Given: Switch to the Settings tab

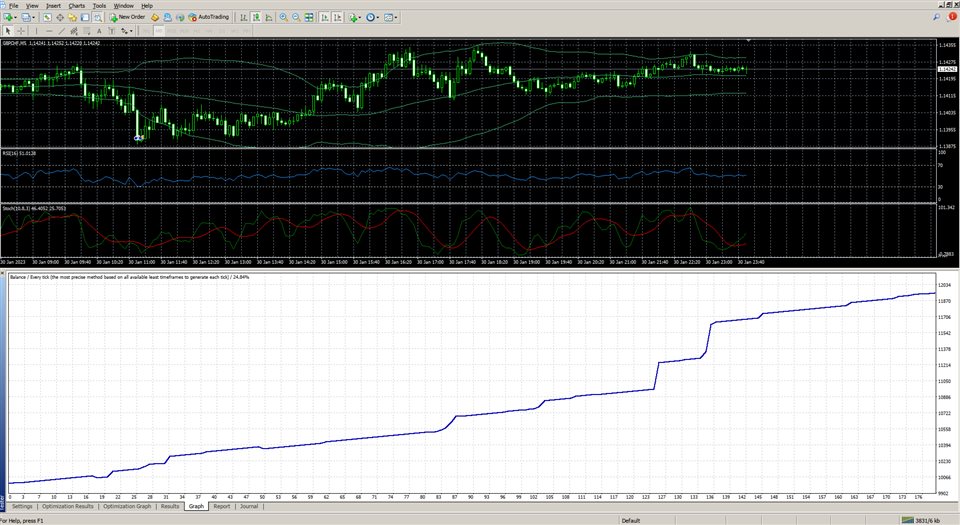Looking at the screenshot, I should pos(22,507).
